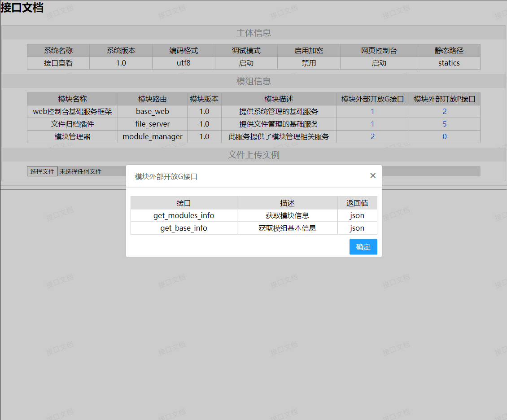Select get_modules_info cell in dialog table
The image size is (507, 420).
click(x=184, y=216)
